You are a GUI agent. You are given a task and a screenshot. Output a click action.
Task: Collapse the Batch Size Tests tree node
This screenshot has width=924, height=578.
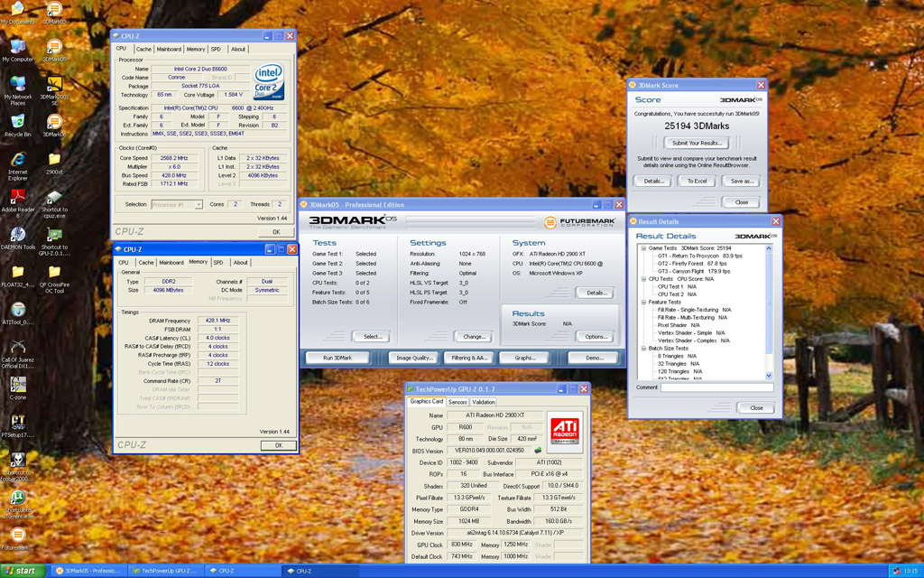point(643,348)
